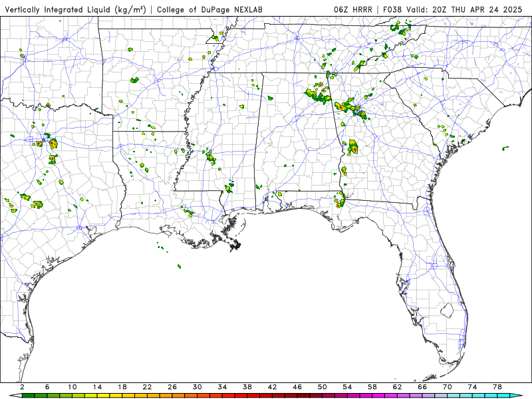Click the color bar label "34"
Image resolution: width=532 pixels, height=399 pixels.
223,387
